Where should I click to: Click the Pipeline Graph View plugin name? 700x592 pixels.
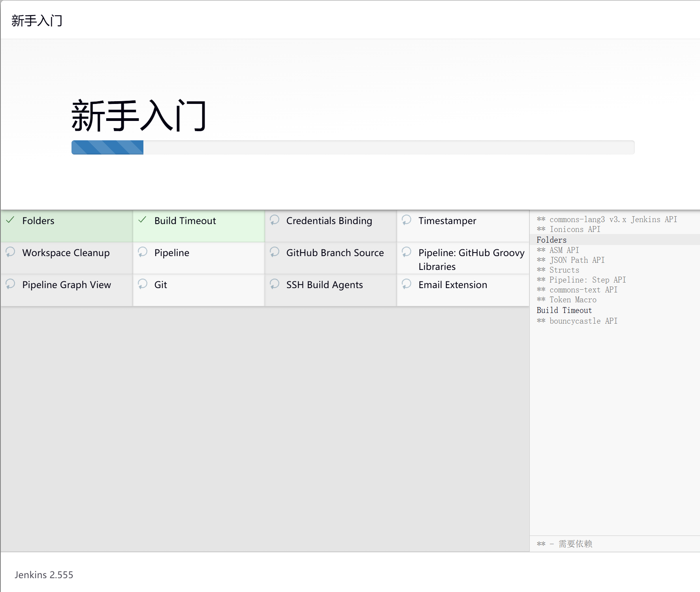tap(67, 285)
